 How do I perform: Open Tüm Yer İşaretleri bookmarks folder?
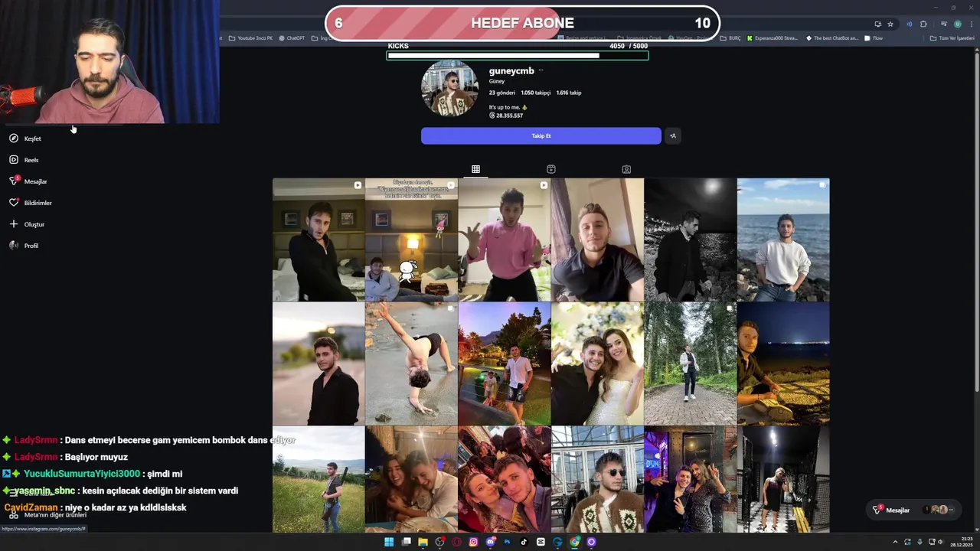point(952,38)
